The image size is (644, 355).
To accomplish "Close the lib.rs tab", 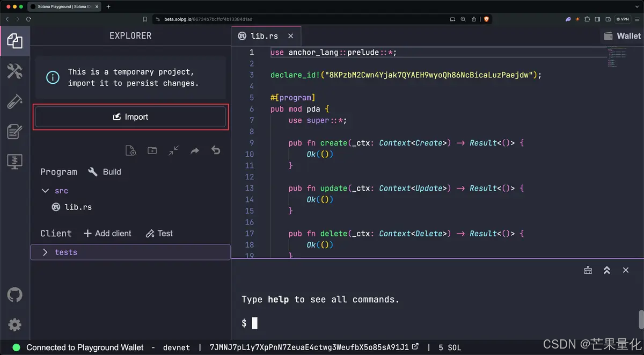I will pos(290,36).
